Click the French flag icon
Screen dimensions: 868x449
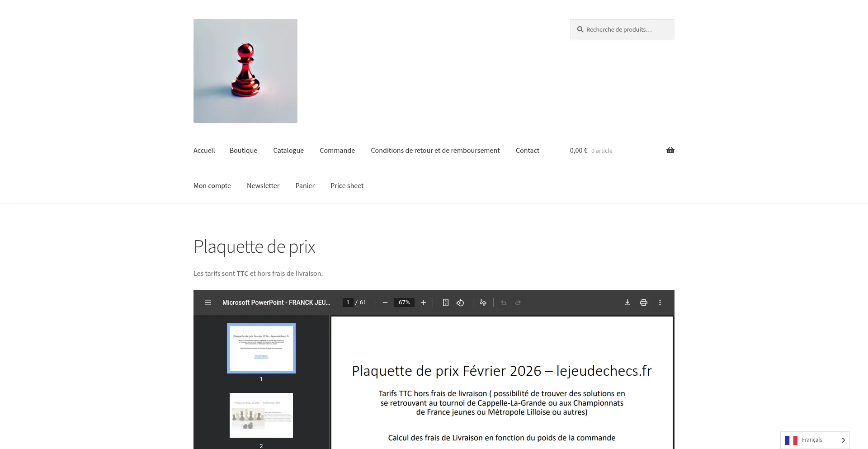791,440
